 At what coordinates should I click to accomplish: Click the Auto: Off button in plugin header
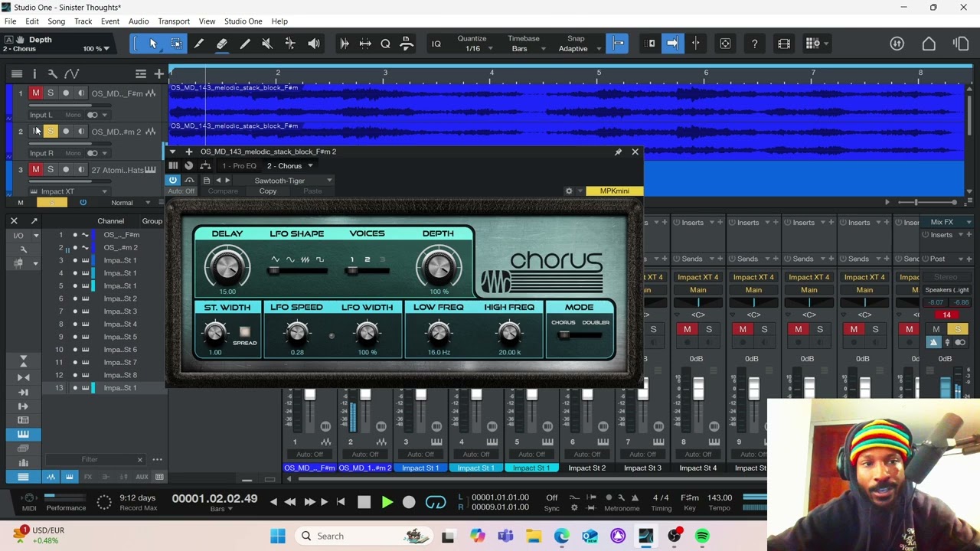tap(181, 191)
